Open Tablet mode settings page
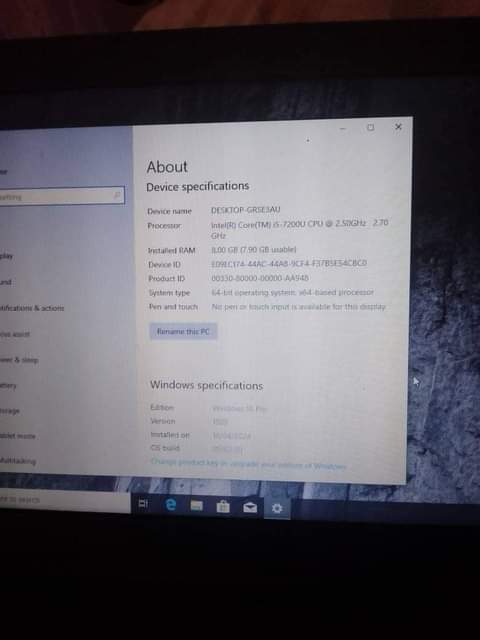Image resolution: width=480 pixels, height=640 pixels. 18,436
